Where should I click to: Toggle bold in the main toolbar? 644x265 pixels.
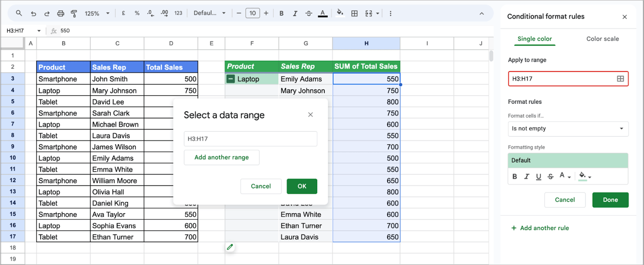(281, 13)
